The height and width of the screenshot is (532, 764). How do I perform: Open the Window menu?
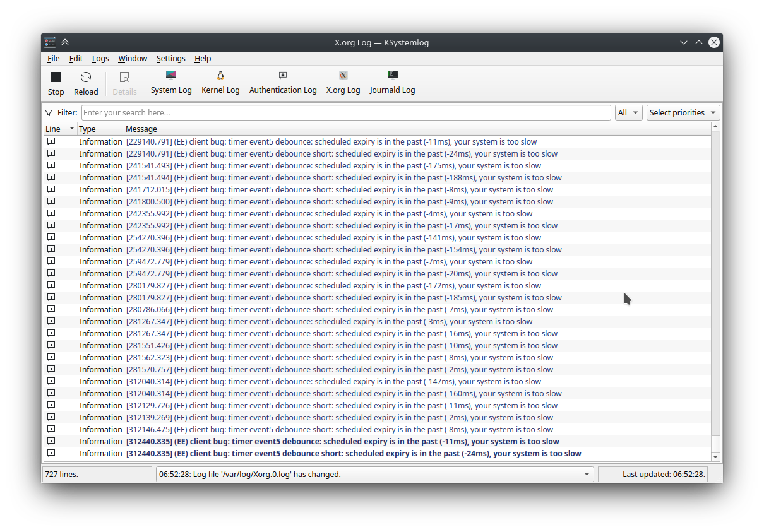(x=133, y=58)
